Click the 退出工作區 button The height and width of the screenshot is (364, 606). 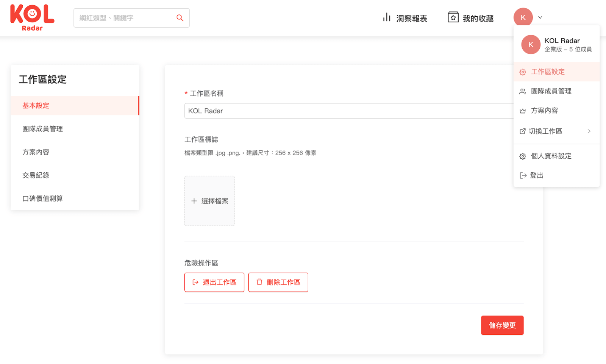(x=214, y=282)
